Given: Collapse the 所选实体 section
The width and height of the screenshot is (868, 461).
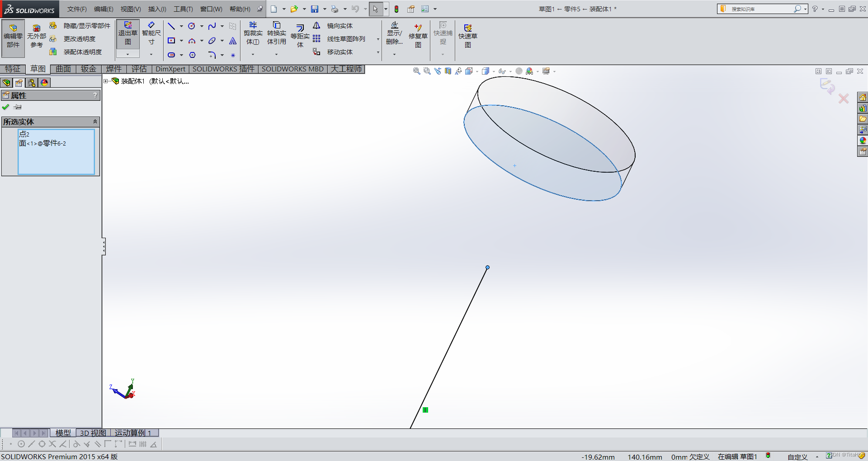Looking at the screenshot, I should tap(95, 122).
